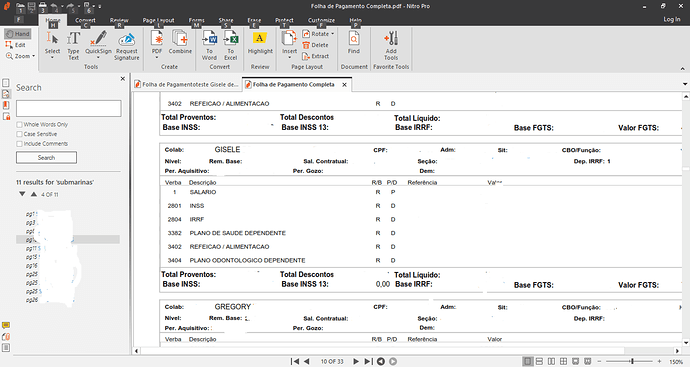Go back to the previous view
Image resolution: width=690 pixels, height=367 pixels.
[x=381, y=361]
